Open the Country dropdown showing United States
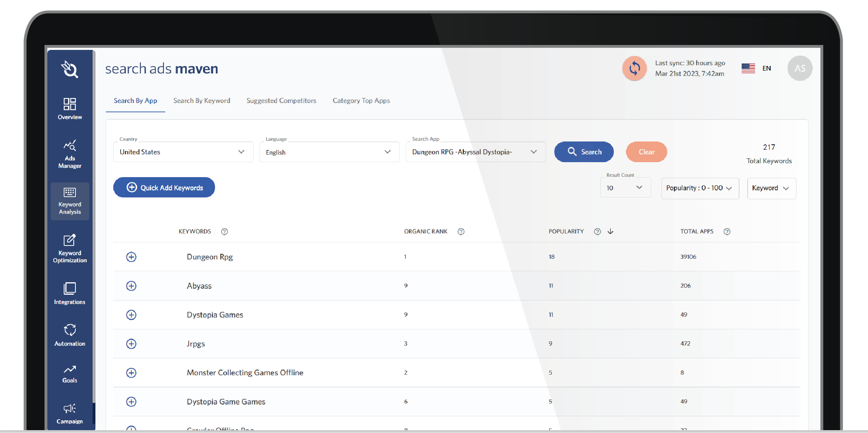 click(x=183, y=152)
